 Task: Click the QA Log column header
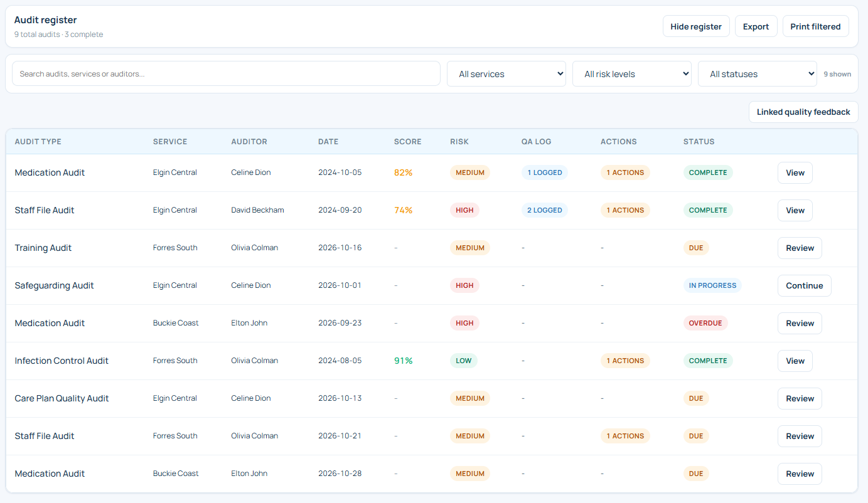pyautogui.click(x=537, y=142)
